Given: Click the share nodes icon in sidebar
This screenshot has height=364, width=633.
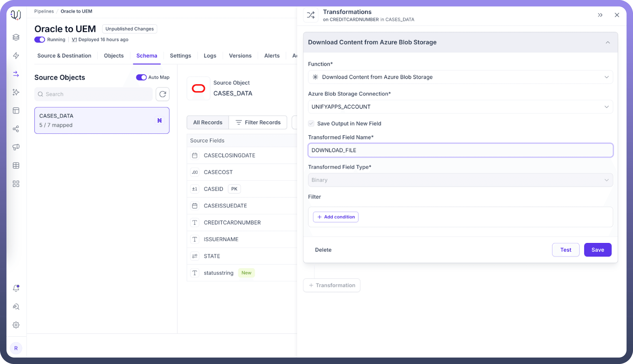Looking at the screenshot, I should (x=16, y=129).
